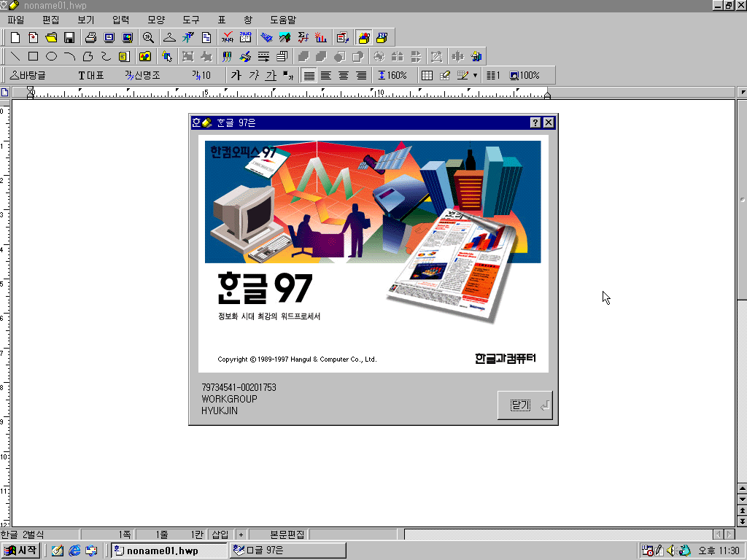Launch Internet Explorer from quick launch
The image size is (747, 560).
(74, 551)
